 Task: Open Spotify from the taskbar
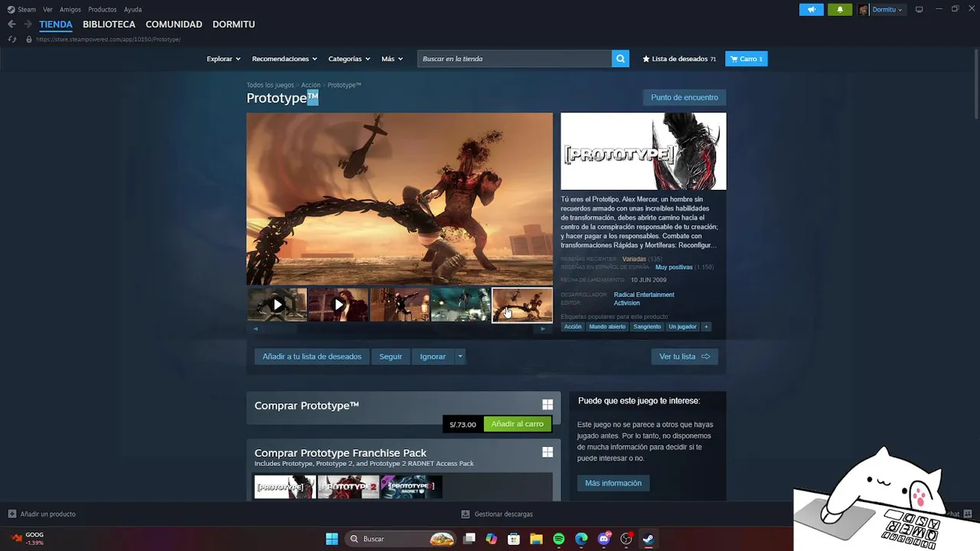point(559,539)
